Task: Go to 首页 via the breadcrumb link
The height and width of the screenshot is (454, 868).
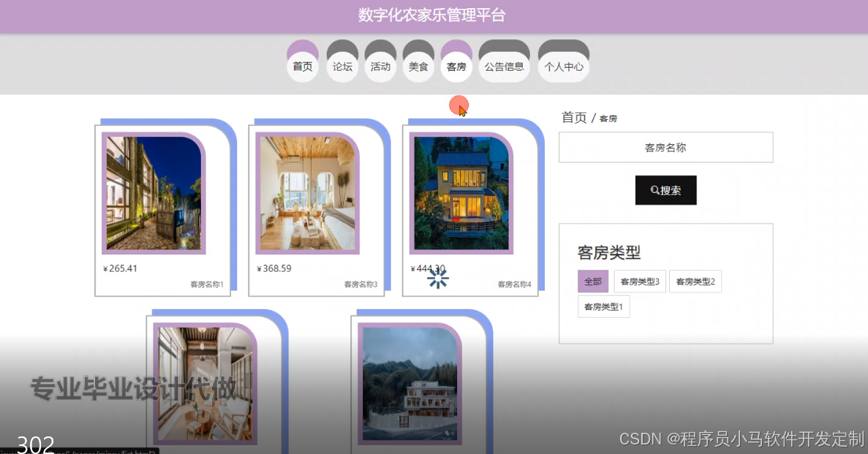Action: tap(573, 117)
